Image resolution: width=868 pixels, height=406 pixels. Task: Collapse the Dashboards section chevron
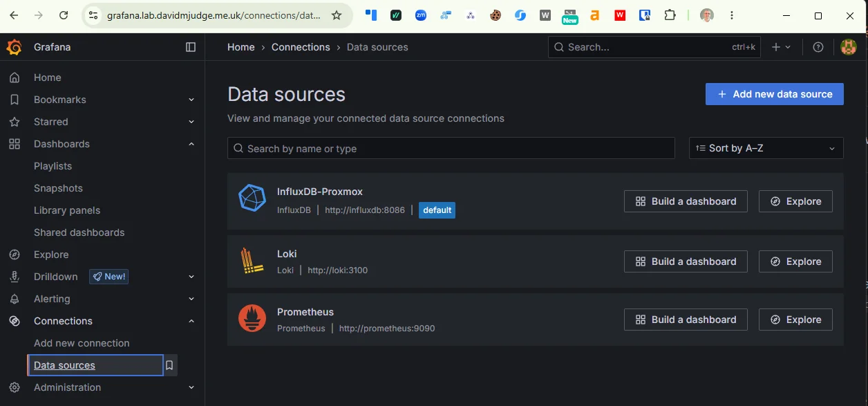[x=191, y=144]
